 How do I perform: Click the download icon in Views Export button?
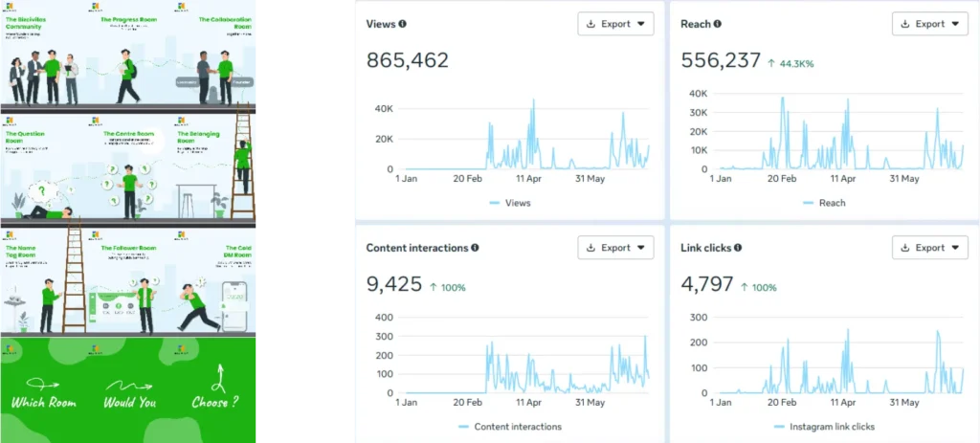tap(590, 24)
